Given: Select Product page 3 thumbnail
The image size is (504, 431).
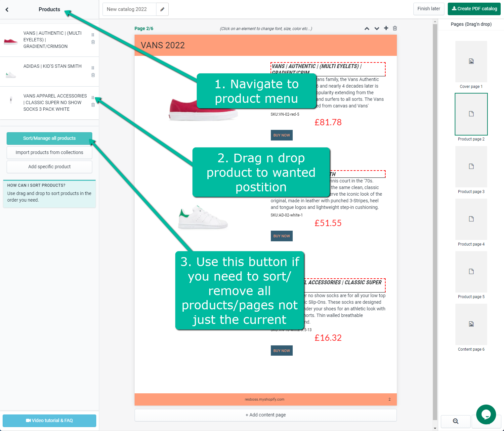Looking at the screenshot, I should 471,167.
